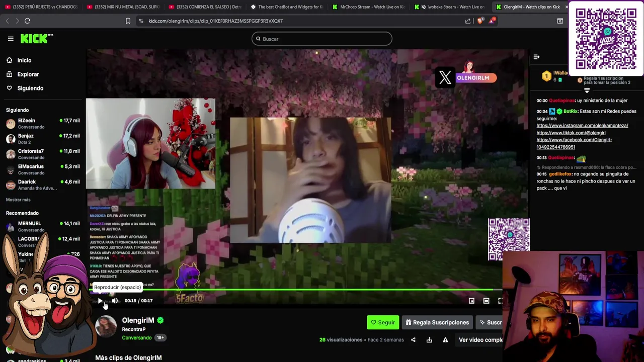Collapse the chat panel with the arrow icon
644x362 pixels.
tap(536, 57)
